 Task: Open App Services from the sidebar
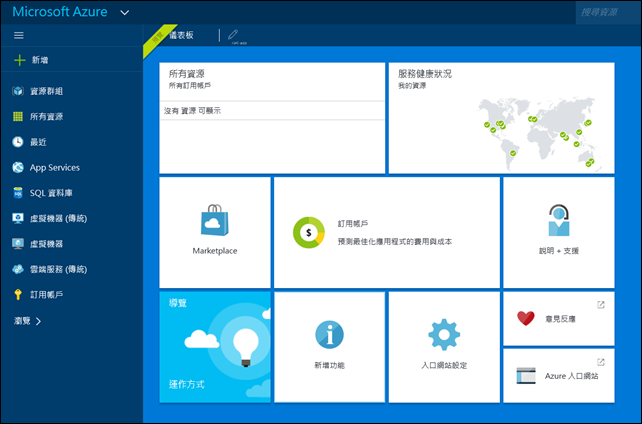54,167
